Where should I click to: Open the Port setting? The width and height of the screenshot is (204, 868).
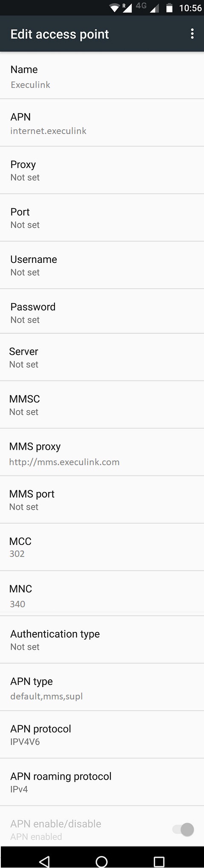click(x=102, y=218)
